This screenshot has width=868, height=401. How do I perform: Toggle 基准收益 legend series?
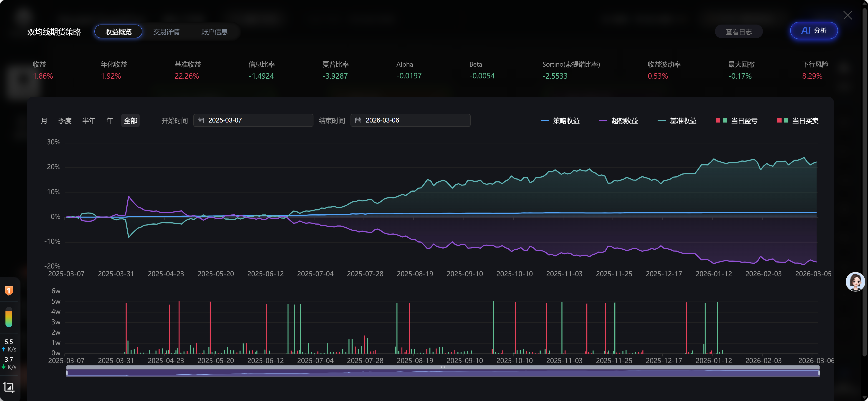(677, 120)
